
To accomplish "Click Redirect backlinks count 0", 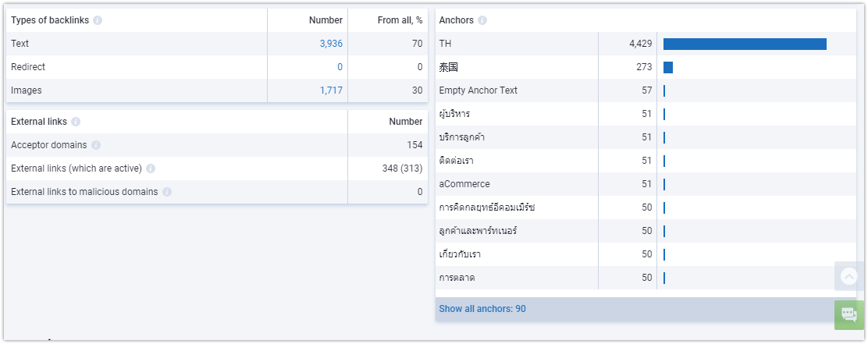I will coord(340,67).
